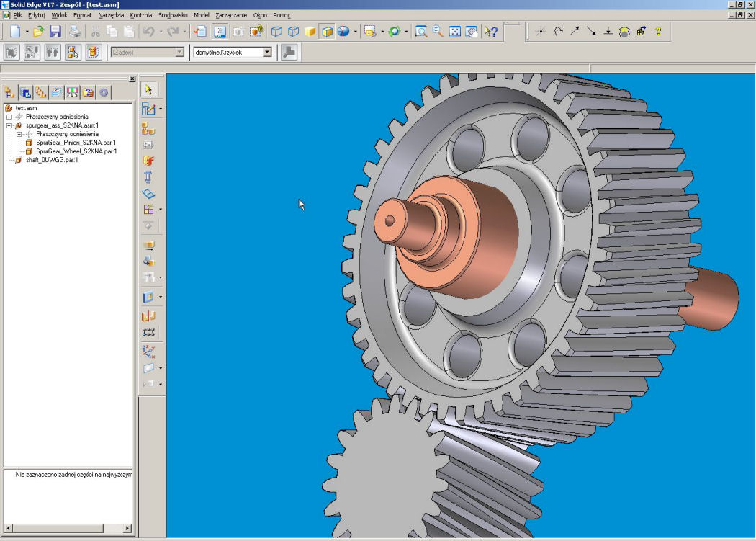Click the Print icon in toolbar
The height and width of the screenshot is (541, 756).
(x=74, y=32)
